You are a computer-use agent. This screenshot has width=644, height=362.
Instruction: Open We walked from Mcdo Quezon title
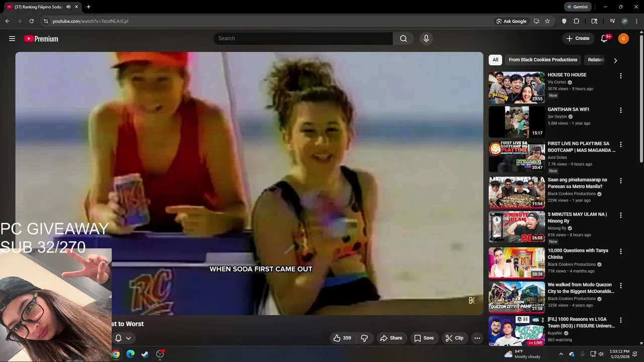coord(581,288)
